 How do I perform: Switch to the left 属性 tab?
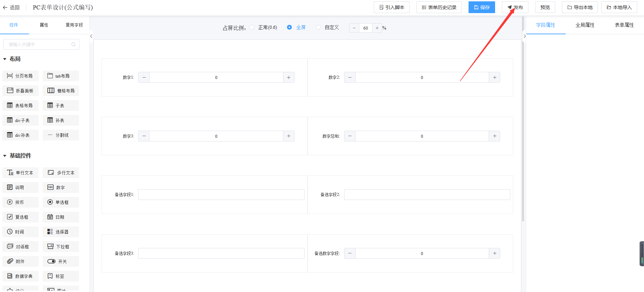pyautogui.click(x=44, y=25)
